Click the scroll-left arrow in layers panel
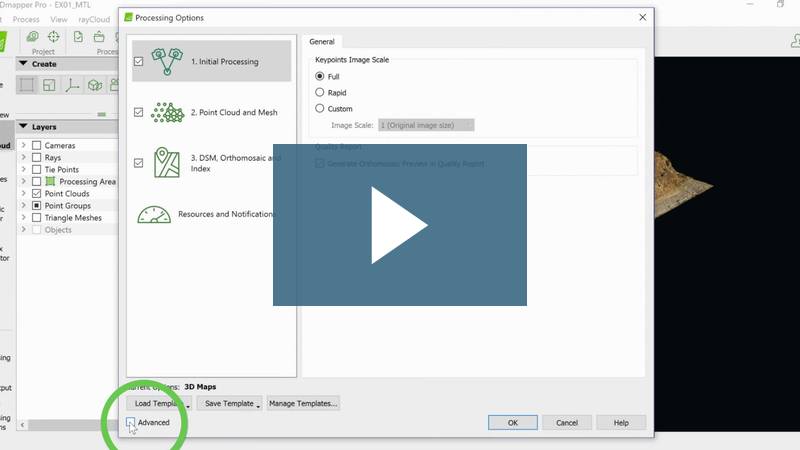The height and width of the screenshot is (450, 800). (x=22, y=424)
